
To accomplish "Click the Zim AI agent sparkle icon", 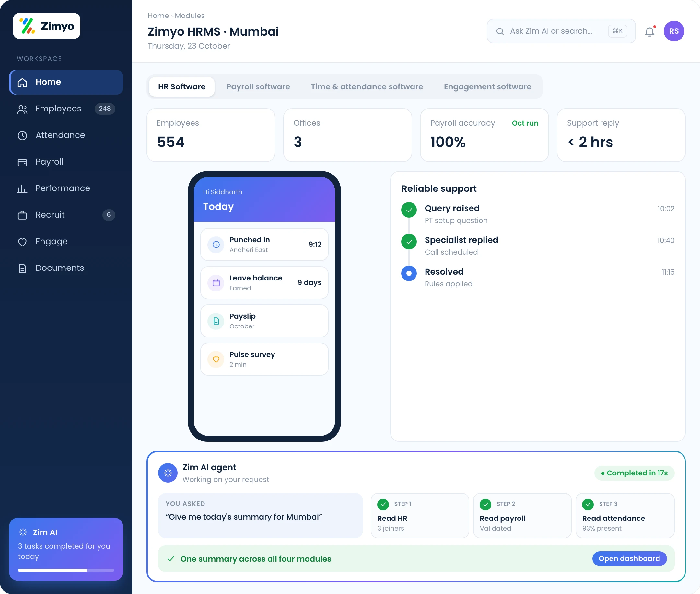I will coord(168,473).
